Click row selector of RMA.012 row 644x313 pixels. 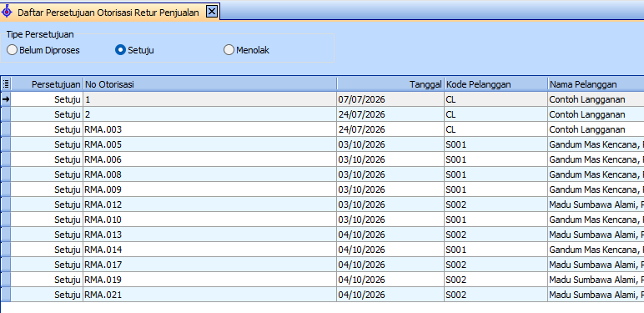pos(6,204)
